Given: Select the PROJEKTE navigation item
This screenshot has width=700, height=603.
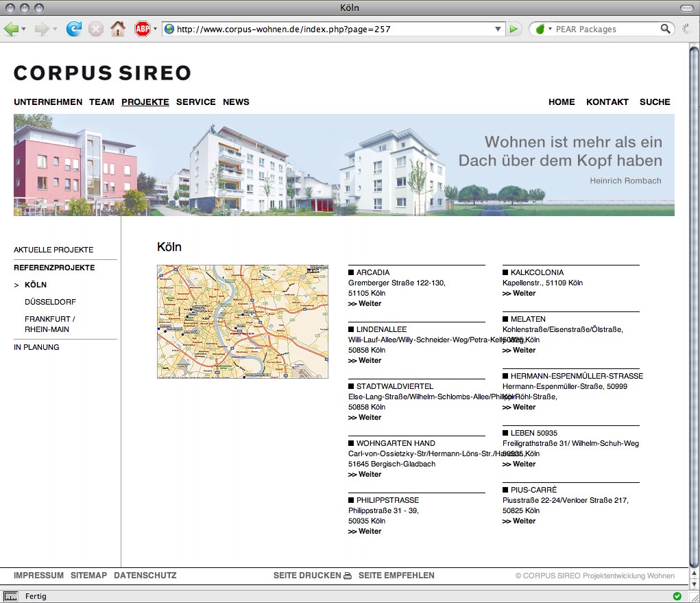Looking at the screenshot, I should [x=145, y=102].
